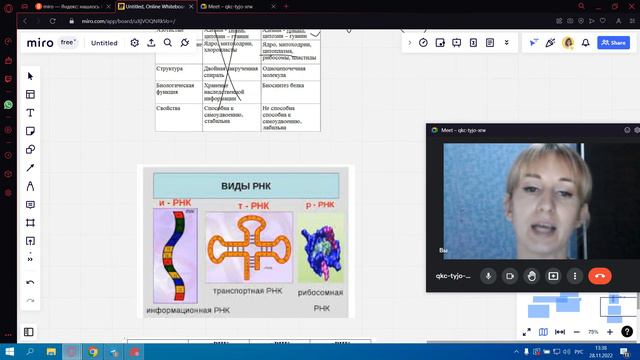This screenshot has height=360, width=640.
Task: Open notifications bell
Action: click(x=585, y=43)
